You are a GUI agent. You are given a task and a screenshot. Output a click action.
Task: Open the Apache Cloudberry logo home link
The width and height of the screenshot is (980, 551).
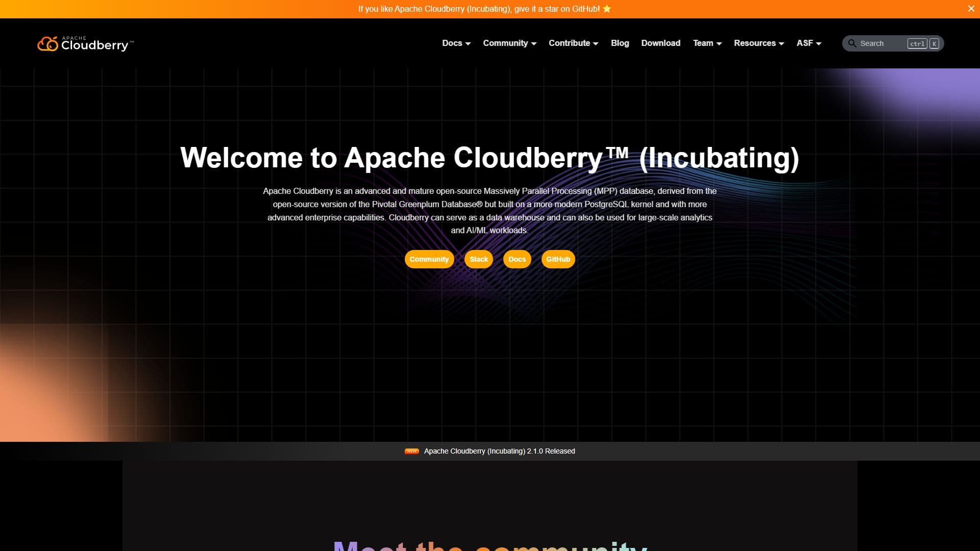(x=85, y=43)
